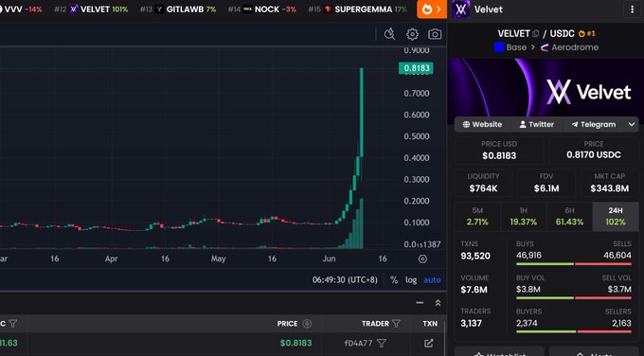This screenshot has width=644, height=356.
Task: Sort by PRICE column header
Action: (287, 324)
